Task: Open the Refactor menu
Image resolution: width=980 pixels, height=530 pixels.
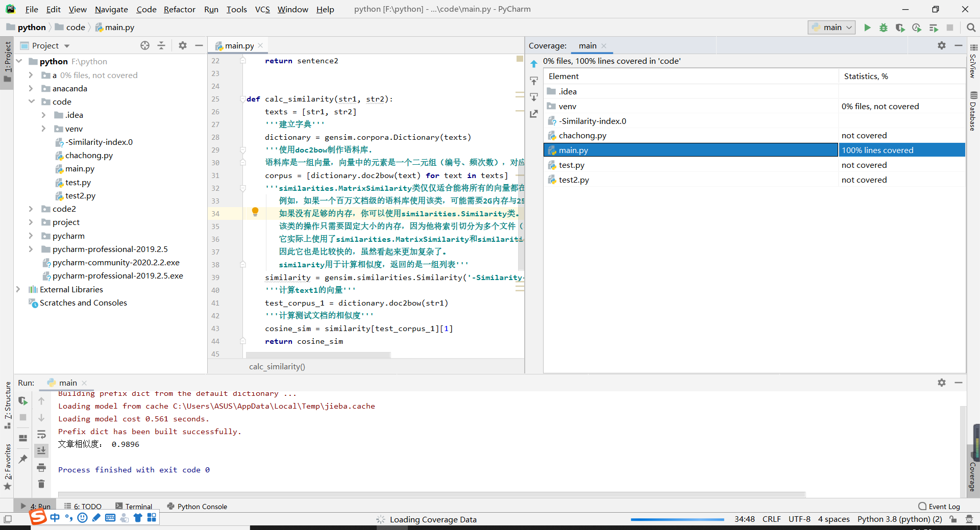Action: point(179,9)
